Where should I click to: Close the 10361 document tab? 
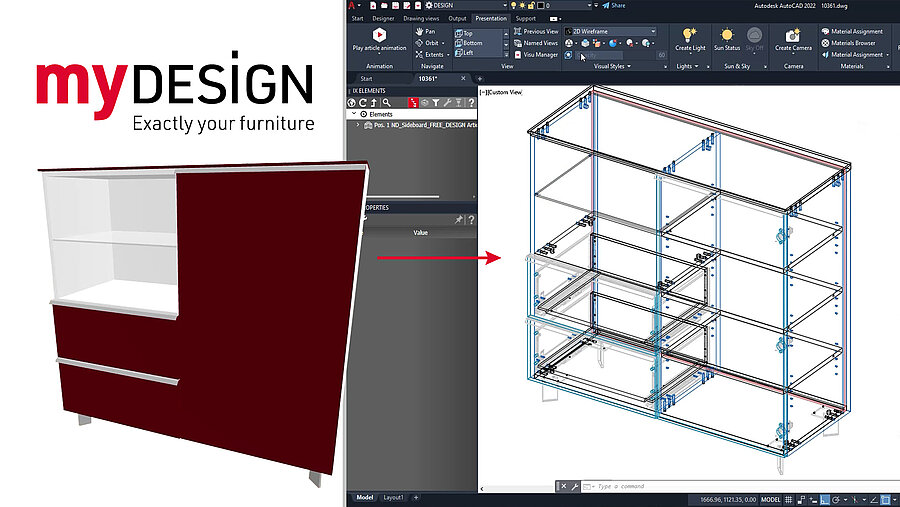463,79
